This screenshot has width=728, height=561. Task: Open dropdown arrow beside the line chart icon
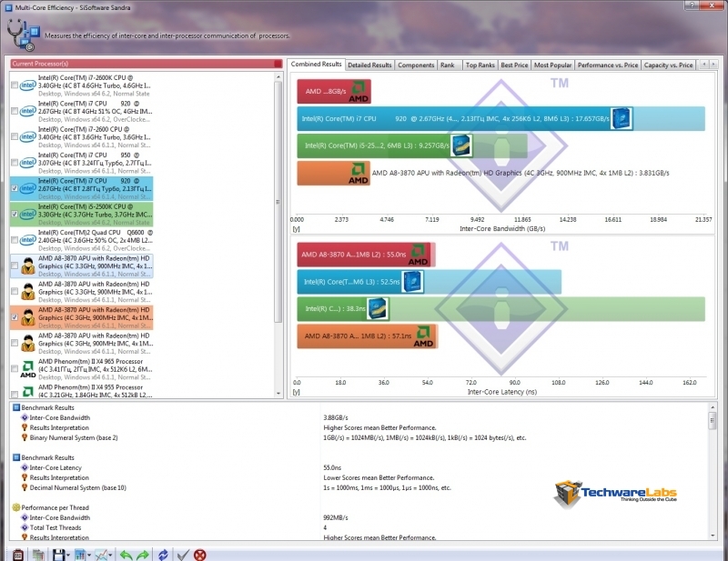click(112, 555)
